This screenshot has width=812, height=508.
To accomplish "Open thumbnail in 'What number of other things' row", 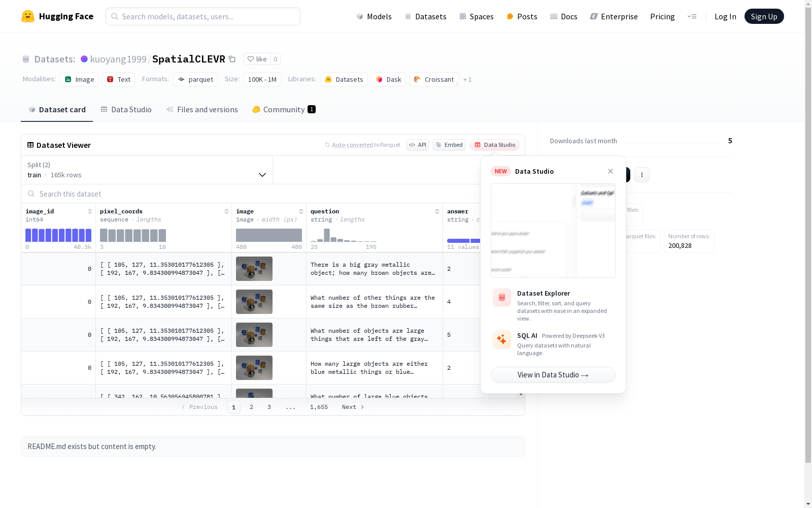I will point(254,302).
